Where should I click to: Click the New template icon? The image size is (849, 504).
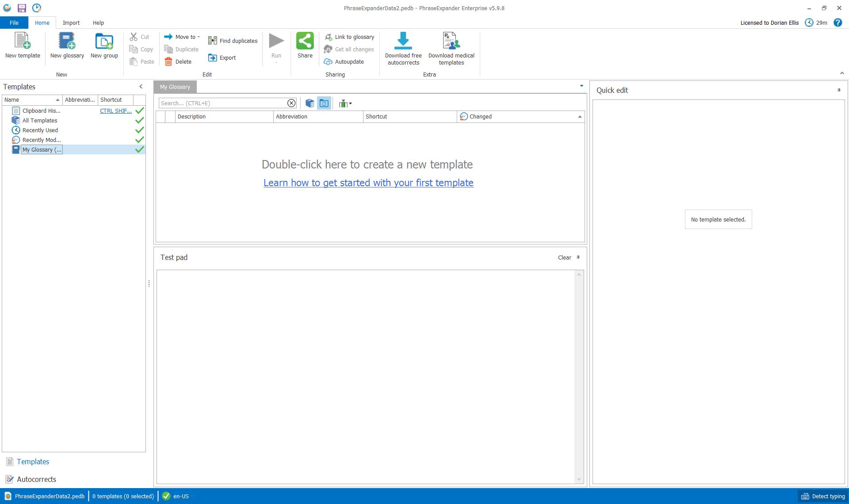pos(23,41)
